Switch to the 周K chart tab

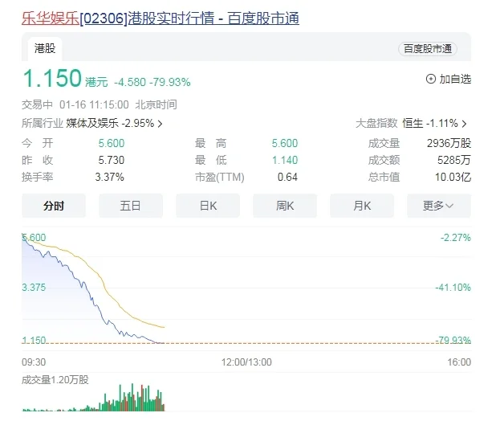[x=285, y=206]
